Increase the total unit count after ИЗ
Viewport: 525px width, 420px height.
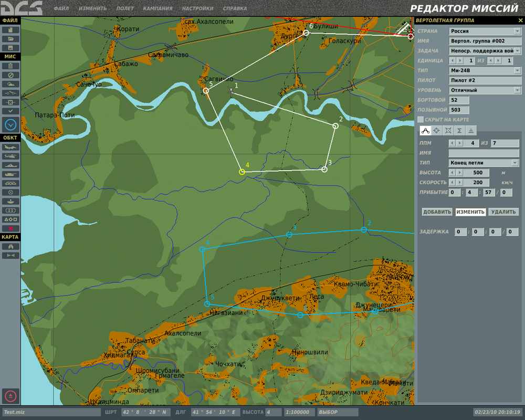point(498,60)
